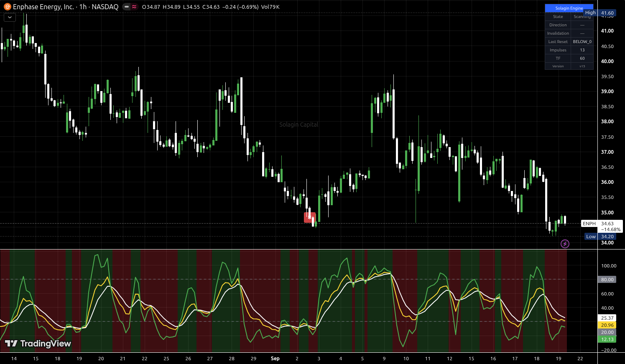Click the Direction row label
The image size is (625, 364).
click(x=558, y=25)
